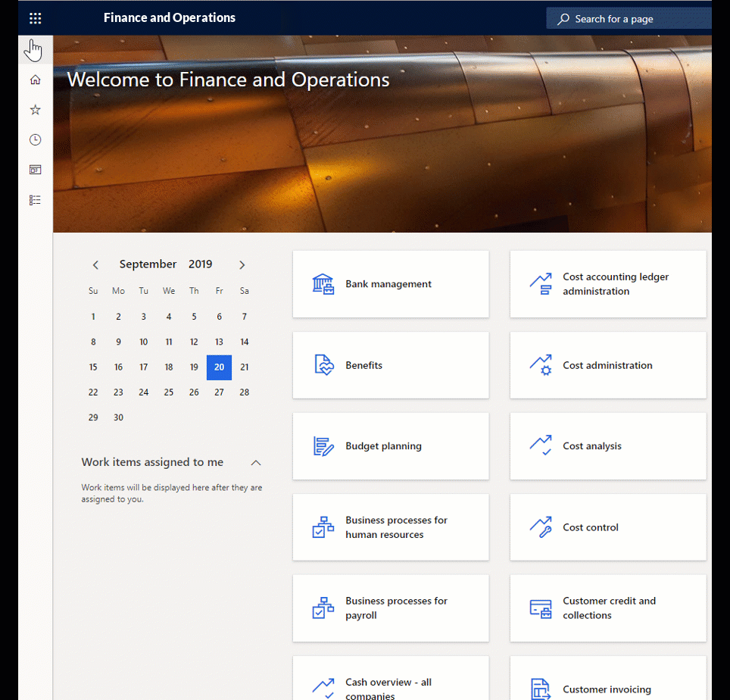Screen dimensions: 730x700
Task: Open the Cost analysis workspace
Action: [x=608, y=446]
